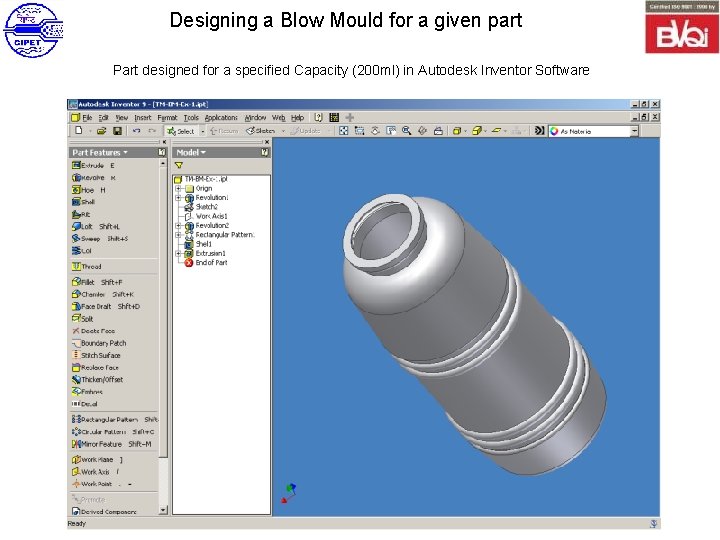Screen dimensions: 720x540
Task: Click the Undo toolbar icon
Action: tap(136, 131)
